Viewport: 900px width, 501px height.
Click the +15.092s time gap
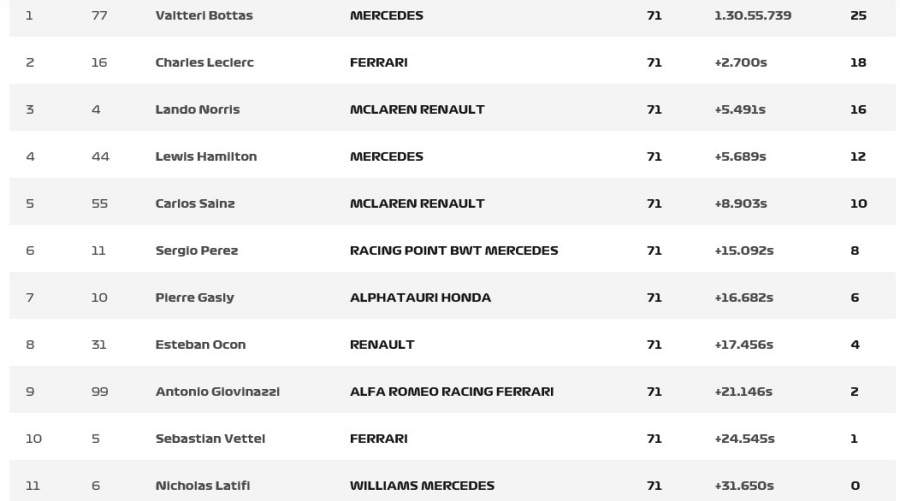pyautogui.click(x=744, y=251)
